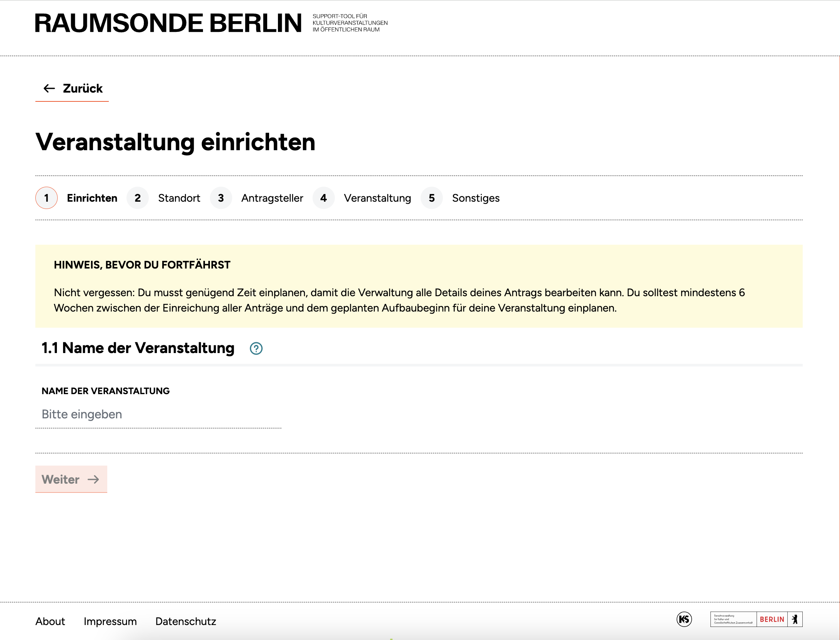Image resolution: width=840 pixels, height=640 pixels.
Task: Focus the Name der Veranstaltung field
Action: point(158,415)
